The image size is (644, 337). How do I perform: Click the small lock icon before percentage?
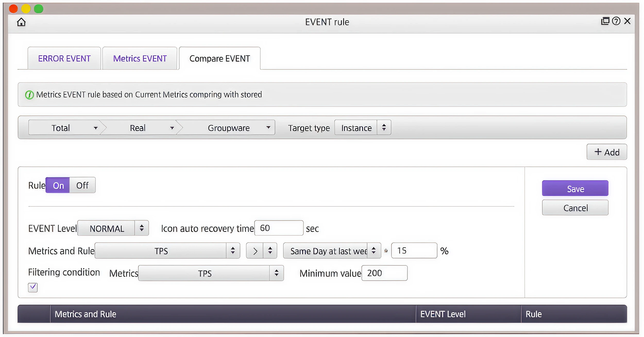coord(386,251)
